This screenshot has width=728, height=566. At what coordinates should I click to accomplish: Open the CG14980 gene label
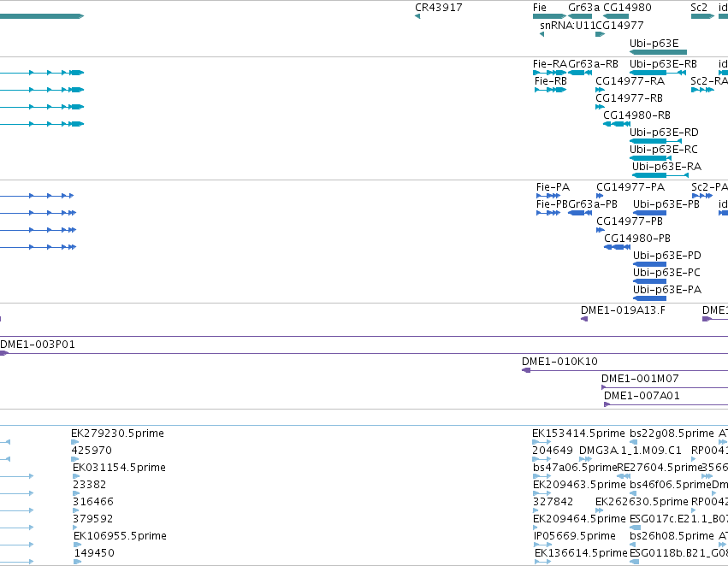click(x=627, y=8)
